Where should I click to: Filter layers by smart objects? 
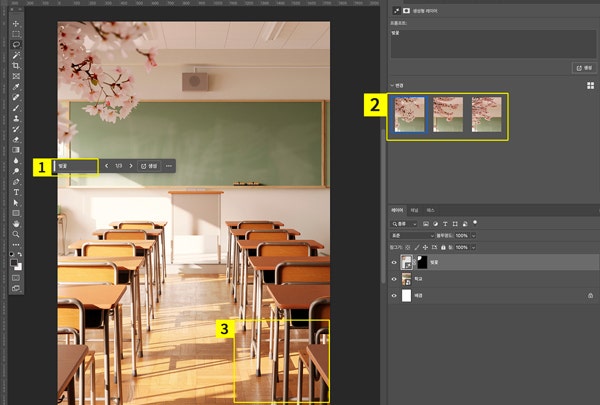(465, 224)
